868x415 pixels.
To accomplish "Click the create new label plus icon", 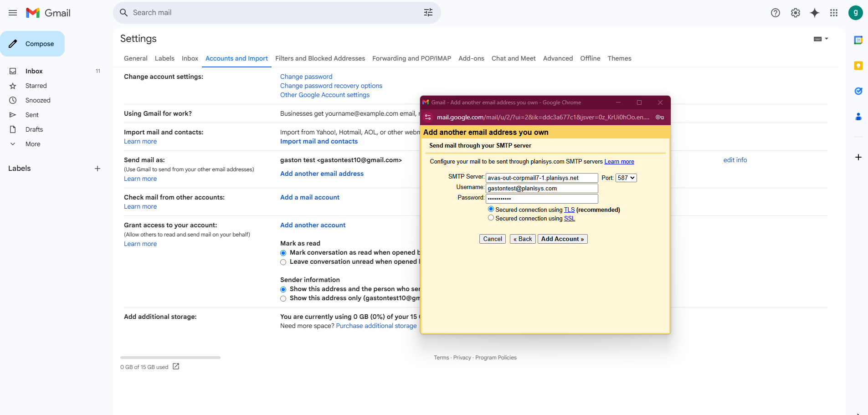I will tap(97, 169).
